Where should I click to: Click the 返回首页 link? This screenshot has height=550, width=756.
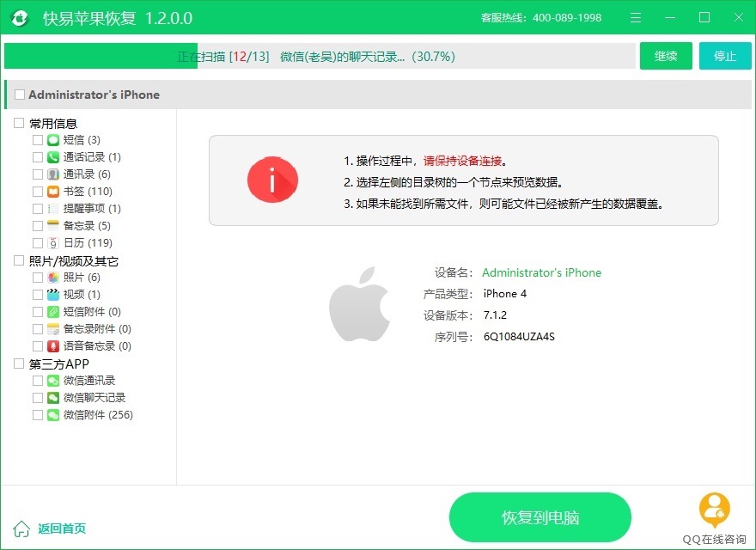[62, 529]
